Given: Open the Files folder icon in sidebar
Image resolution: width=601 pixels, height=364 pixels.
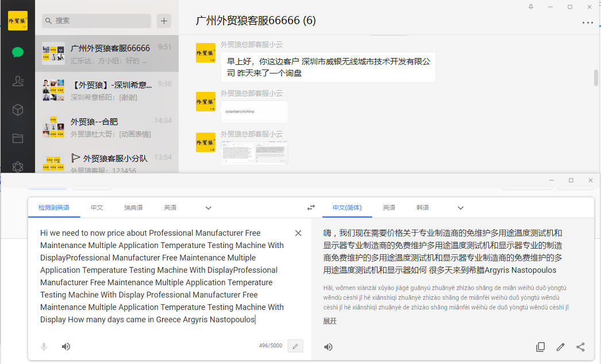Looking at the screenshot, I should coord(18,138).
